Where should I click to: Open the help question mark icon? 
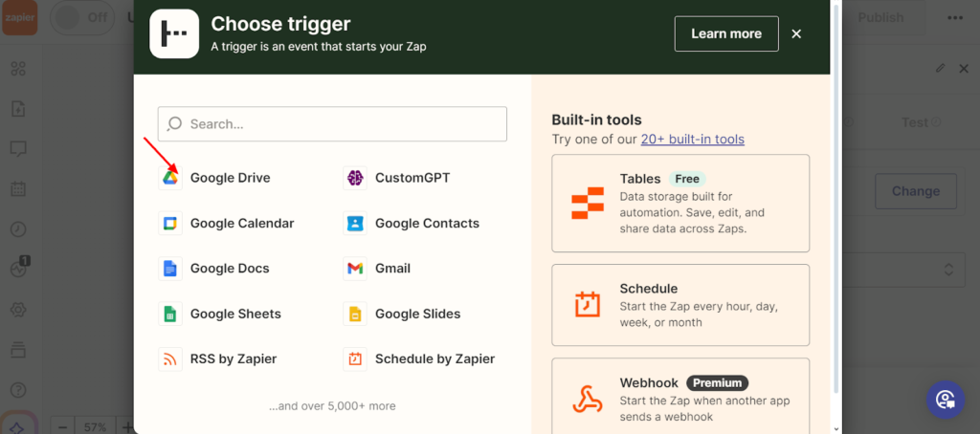coord(18,390)
